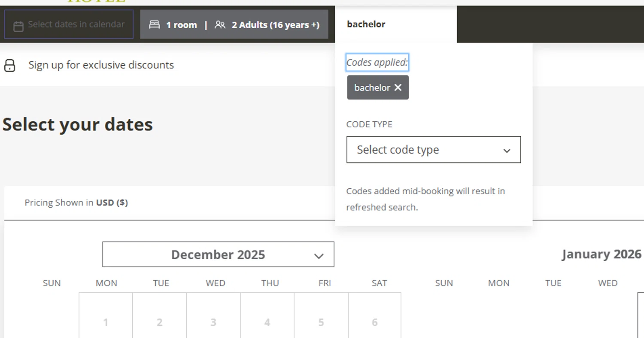
Task: Open the December 2025 month dropdown
Action: click(x=218, y=254)
